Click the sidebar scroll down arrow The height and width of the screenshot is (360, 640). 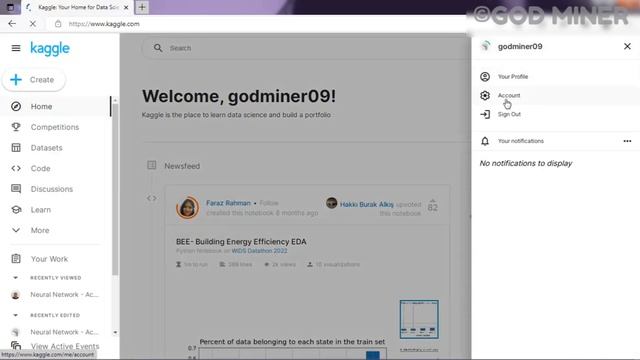(115, 332)
